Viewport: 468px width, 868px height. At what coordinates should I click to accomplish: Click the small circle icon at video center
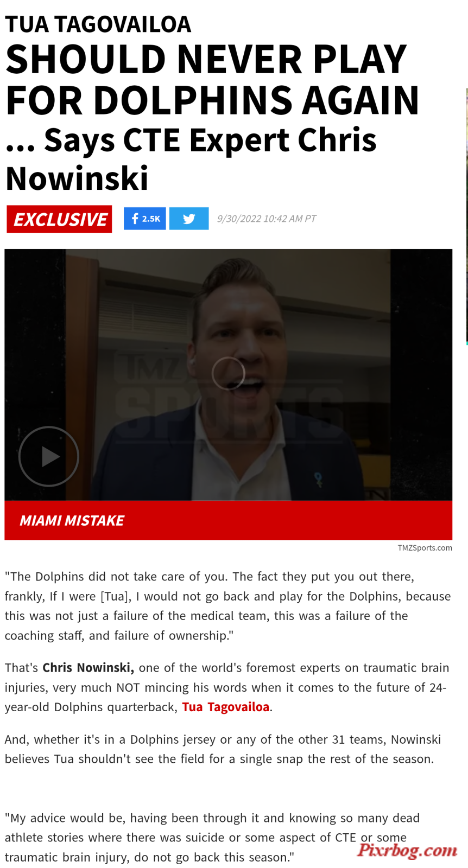[x=228, y=373]
